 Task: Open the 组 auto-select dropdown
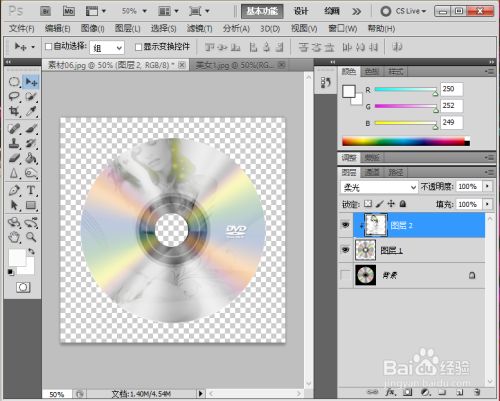[107, 48]
